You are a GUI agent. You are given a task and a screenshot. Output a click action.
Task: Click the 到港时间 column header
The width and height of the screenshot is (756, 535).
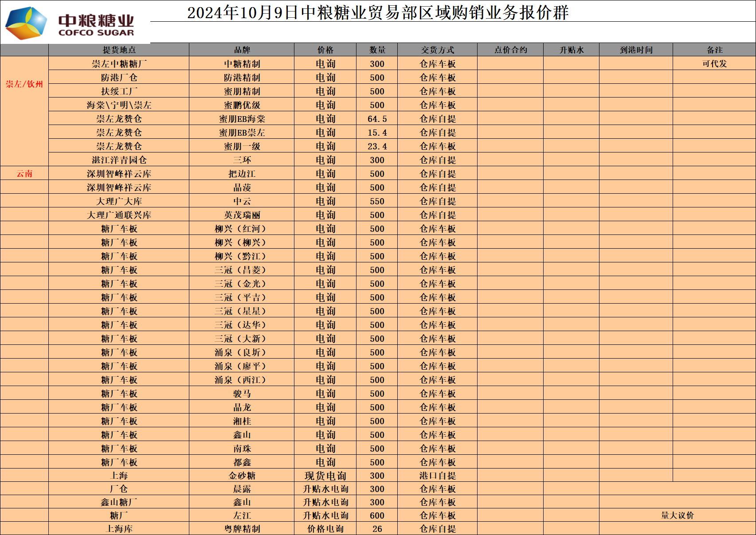636,50
